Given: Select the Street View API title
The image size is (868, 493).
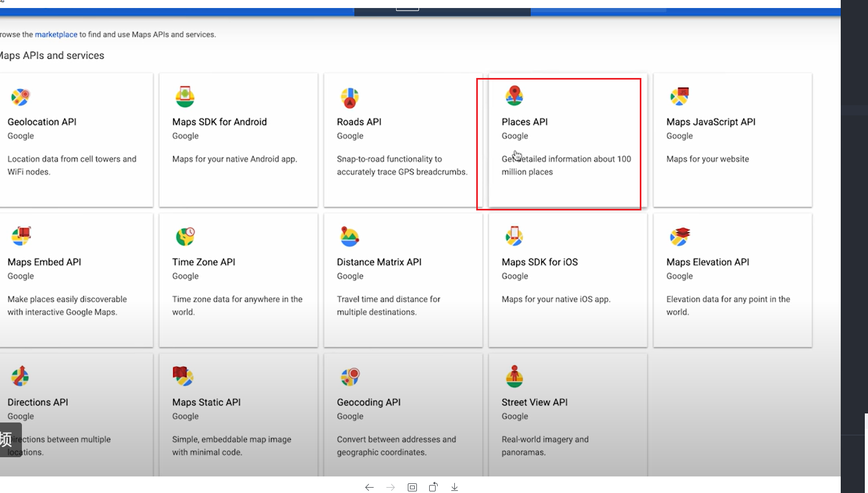Looking at the screenshot, I should tap(534, 402).
